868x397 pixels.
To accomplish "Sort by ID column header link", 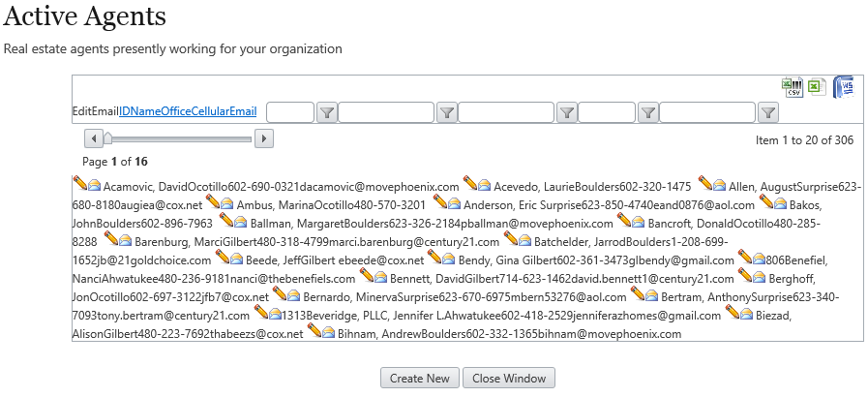I will coord(125,111).
